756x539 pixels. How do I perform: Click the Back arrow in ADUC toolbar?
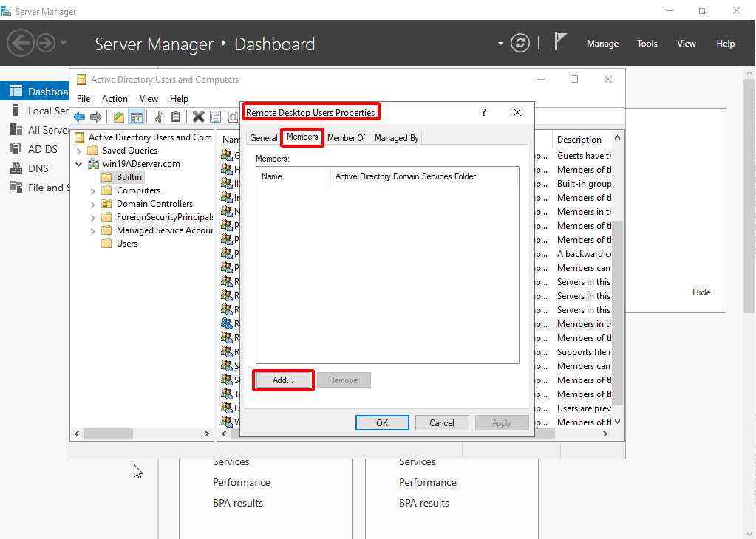pyautogui.click(x=79, y=117)
